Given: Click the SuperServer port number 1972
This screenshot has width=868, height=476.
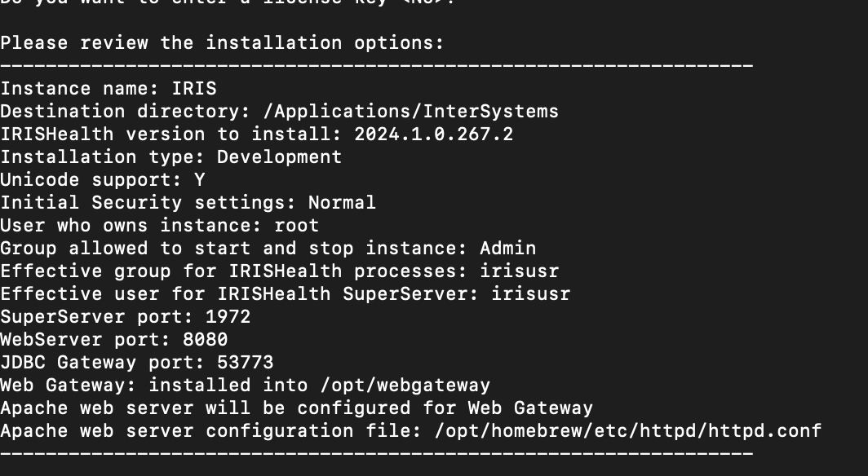Looking at the screenshot, I should click(x=228, y=316).
